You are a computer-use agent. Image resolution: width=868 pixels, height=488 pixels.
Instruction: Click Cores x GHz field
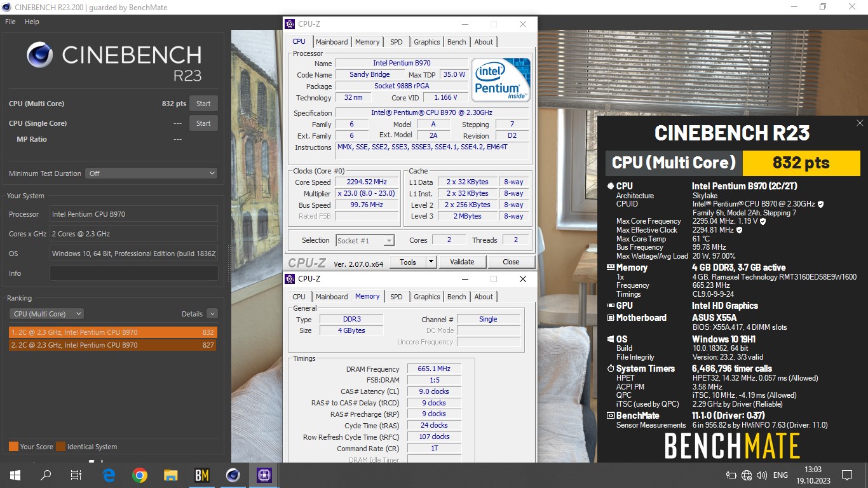pyautogui.click(x=133, y=234)
